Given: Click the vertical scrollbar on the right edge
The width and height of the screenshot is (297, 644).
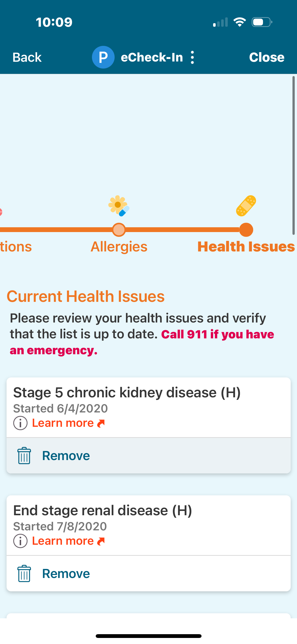Looking at the screenshot, I should click(x=293, y=155).
